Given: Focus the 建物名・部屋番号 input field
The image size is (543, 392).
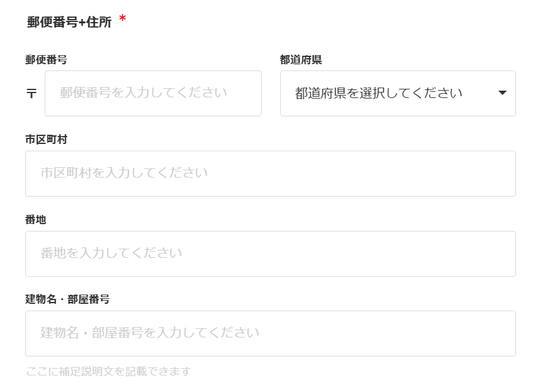Looking at the screenshot, I should coord(270,333).
